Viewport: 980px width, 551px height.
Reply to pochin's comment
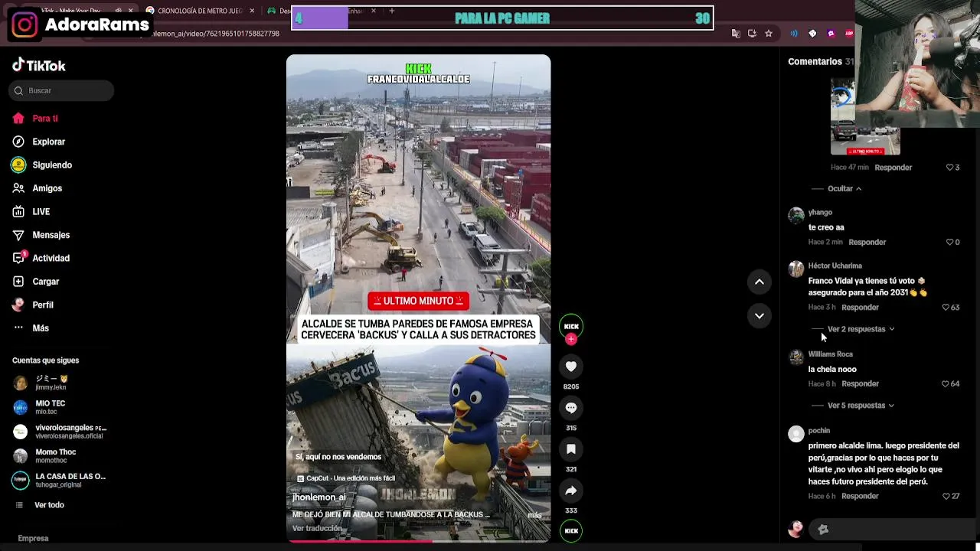[x=860, y=497]
